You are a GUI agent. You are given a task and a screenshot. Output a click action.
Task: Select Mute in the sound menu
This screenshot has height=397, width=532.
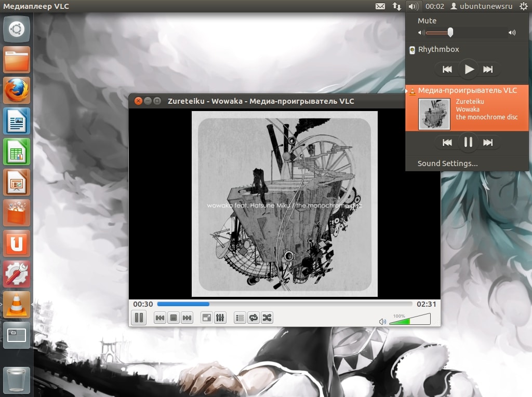pos(427,21)
